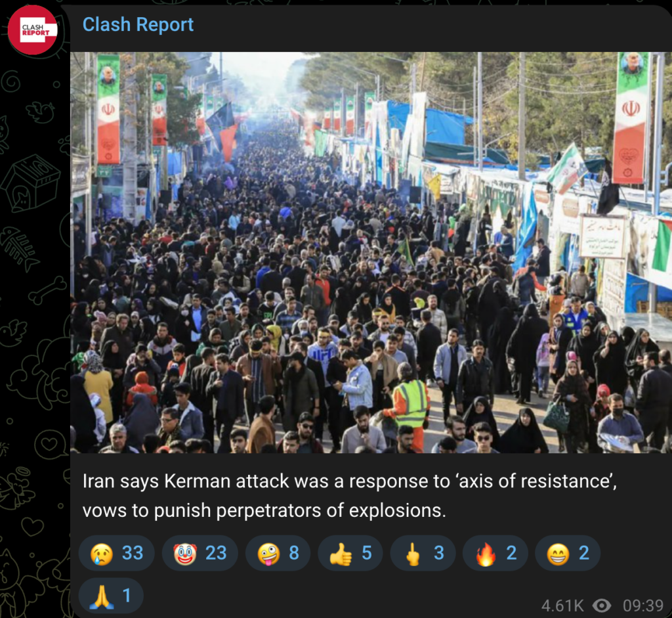Screen dimensions: 672x618
Task: Add the middle finger reaction
Action: pos(423,553)
